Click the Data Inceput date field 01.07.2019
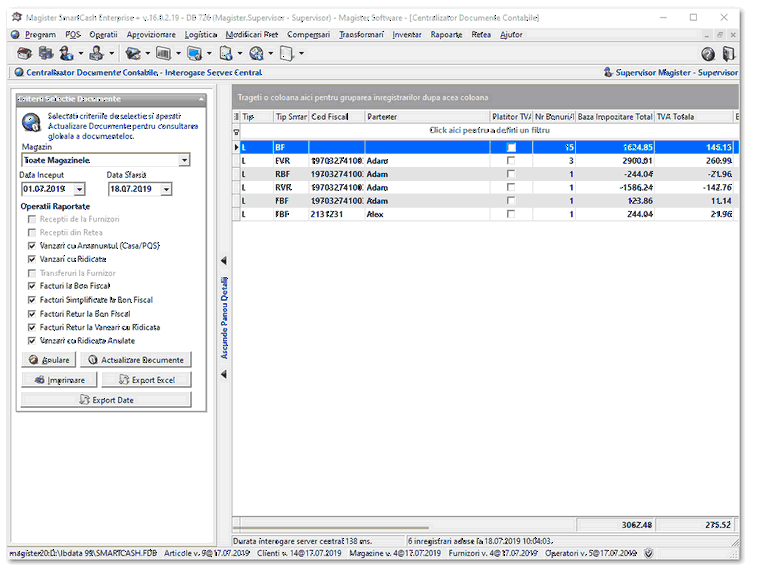Screen dimensions: 767x577 click(x=47, y=189)
